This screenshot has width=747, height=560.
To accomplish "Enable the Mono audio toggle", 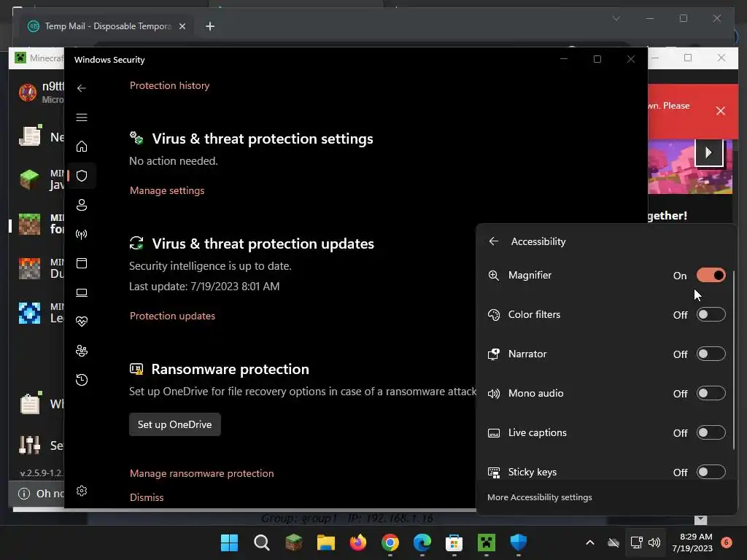I will [x=711, y=393].
